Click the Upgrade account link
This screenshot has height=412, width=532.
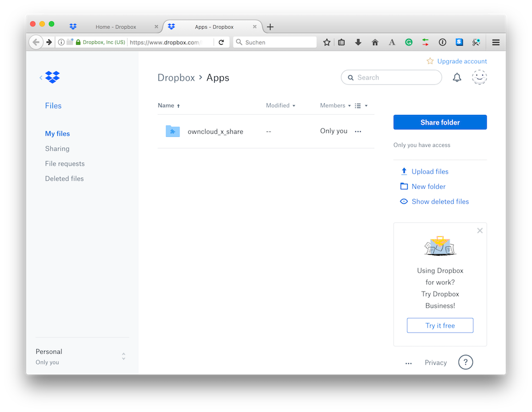coord(461,61)
